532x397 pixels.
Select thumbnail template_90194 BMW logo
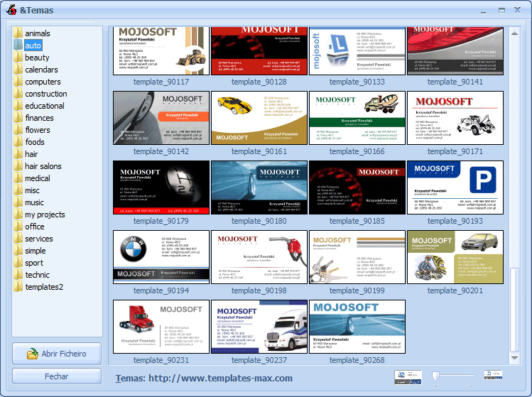tap(161, 257)
